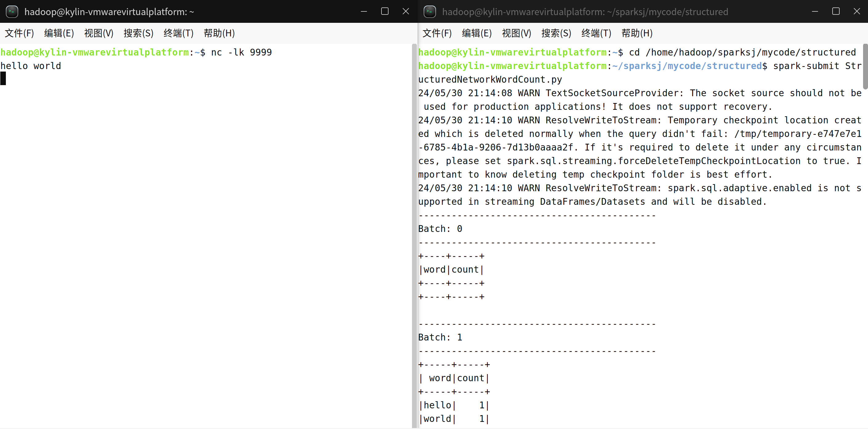Click the right terminal window app icon
Screen dimensions: 868x429
(x=430, y=11)
